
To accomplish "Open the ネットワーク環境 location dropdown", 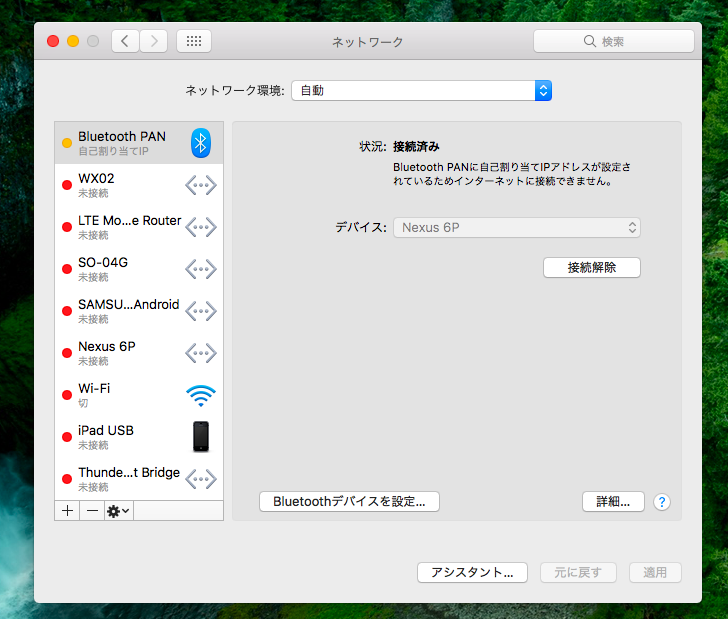I will click(421, 90).
